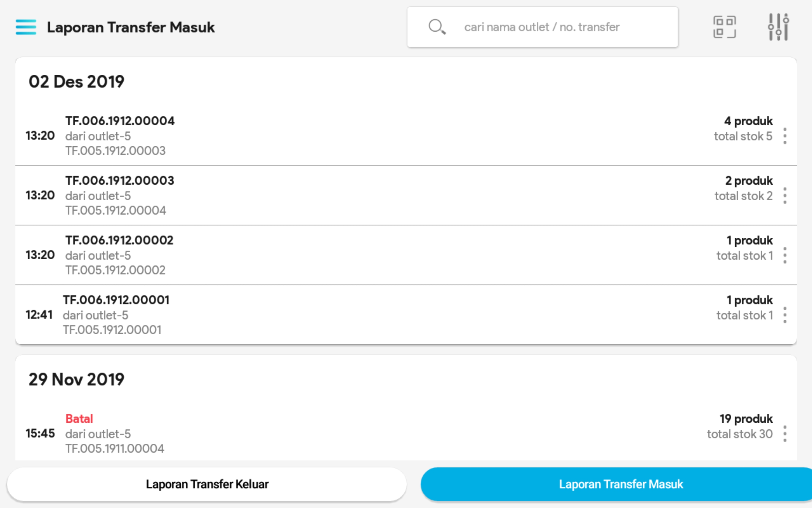Select the Laporan Transfer Masuk tab
This screenshot has height=508, width=812.
point(621,484)
